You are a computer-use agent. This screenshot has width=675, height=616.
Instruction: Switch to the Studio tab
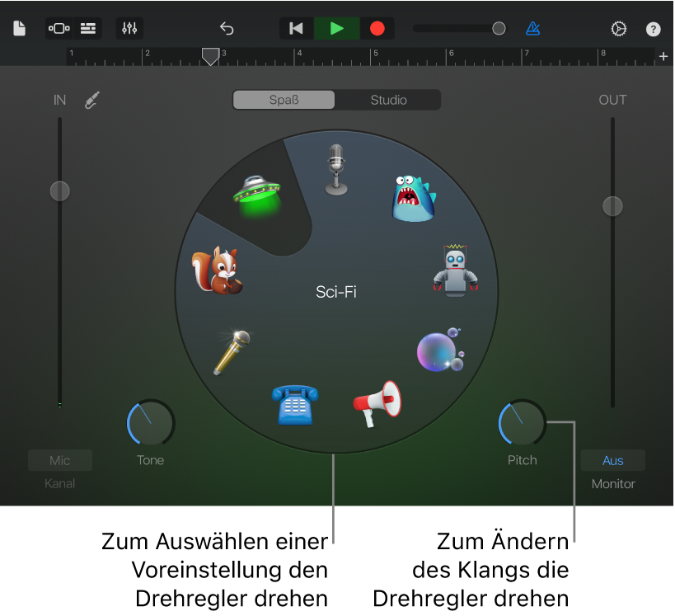pos(387,100)
